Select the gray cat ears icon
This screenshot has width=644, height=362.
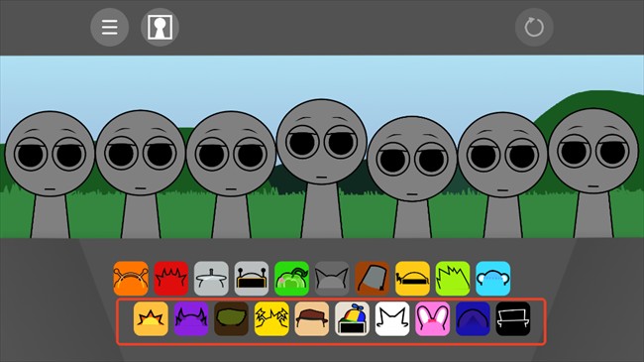[x=332, y=279]
